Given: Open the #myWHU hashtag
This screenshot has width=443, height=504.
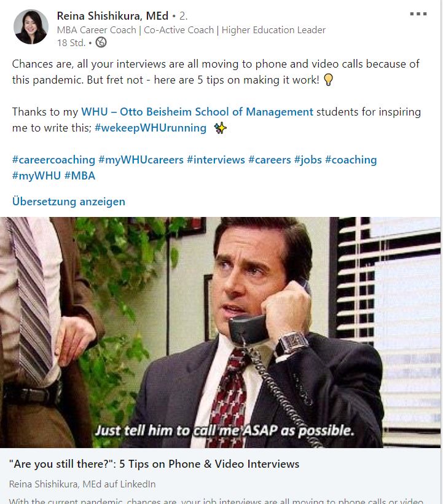Looking at the screenshot, I should pyautogui.click(x=36, y=176).
